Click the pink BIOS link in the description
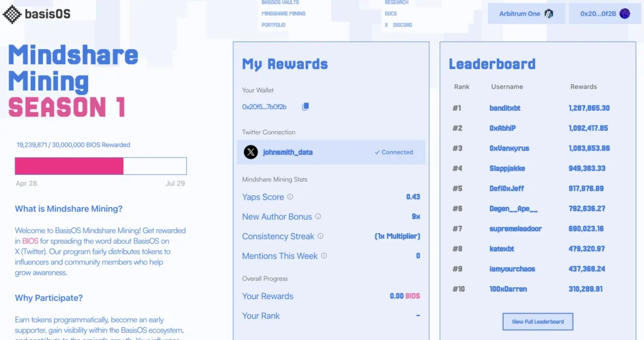 30,241
